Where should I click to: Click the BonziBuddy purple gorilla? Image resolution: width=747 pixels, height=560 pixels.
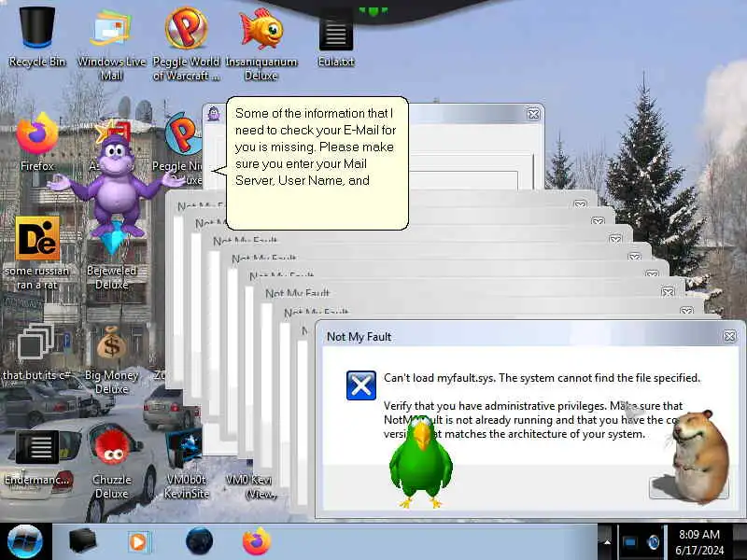pyautogui.click(x=114, y=186)
